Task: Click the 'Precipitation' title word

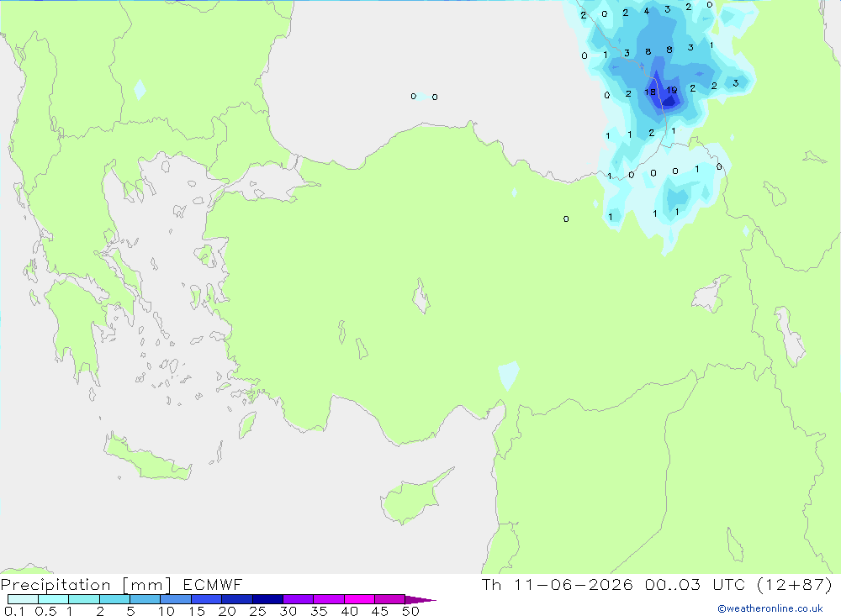Action: (x=56, y=585)
